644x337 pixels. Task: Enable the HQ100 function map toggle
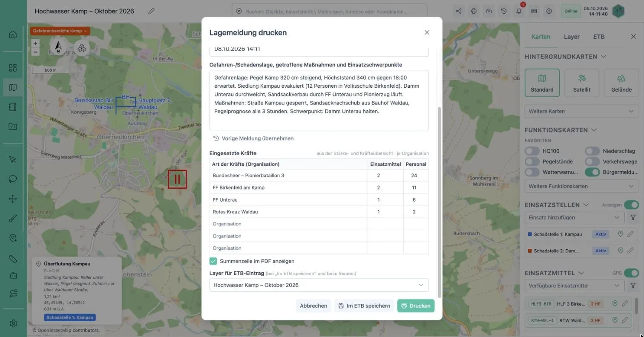coord(532,151)
